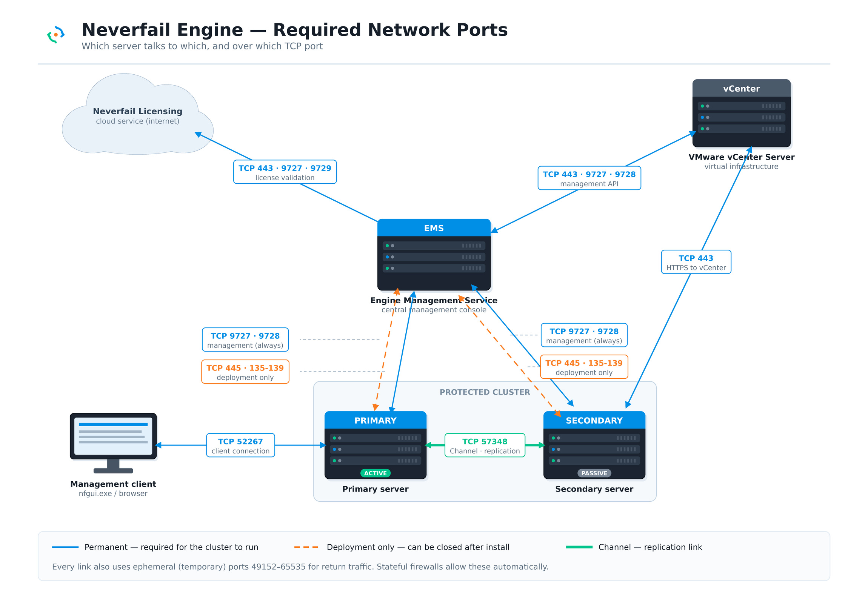This screenshot has width=868, height=596.
Task: Click the blue Permanent legend line
Action: point(65,547)
